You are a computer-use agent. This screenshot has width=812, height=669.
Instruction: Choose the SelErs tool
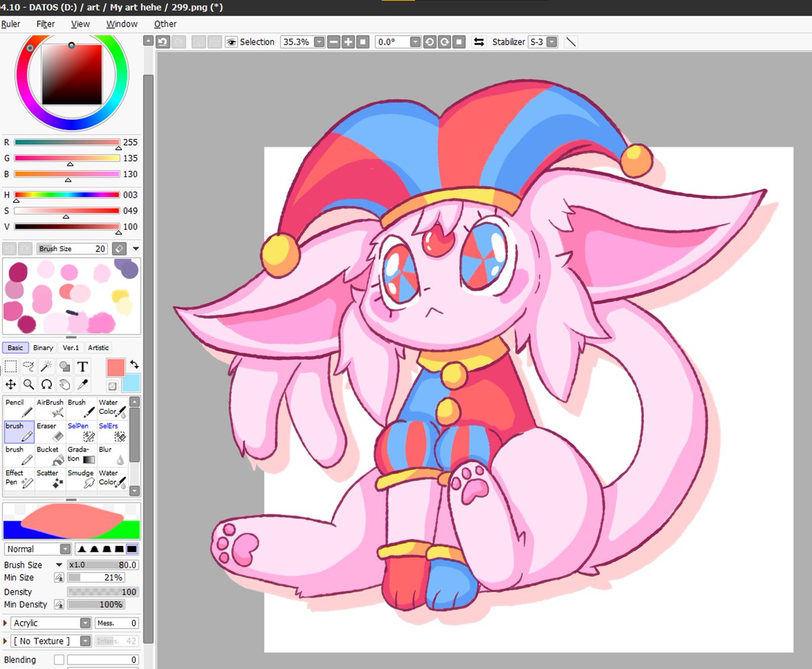coord(112,432)
